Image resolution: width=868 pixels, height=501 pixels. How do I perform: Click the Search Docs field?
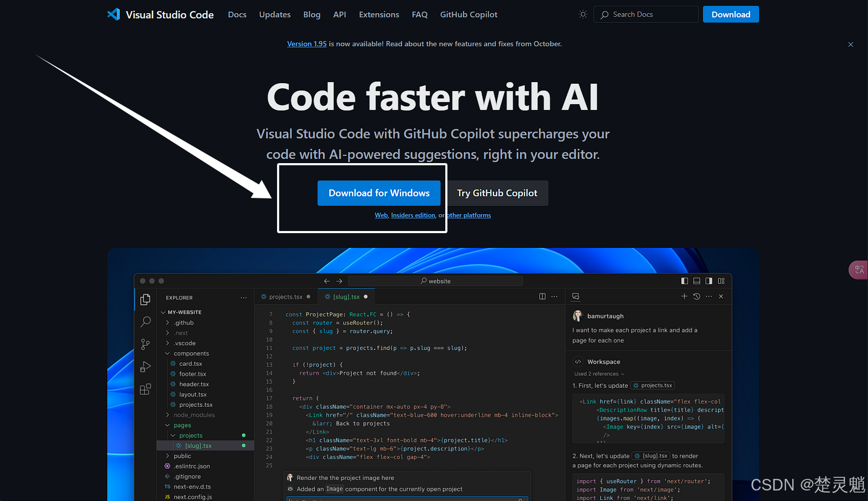point(646,14)
